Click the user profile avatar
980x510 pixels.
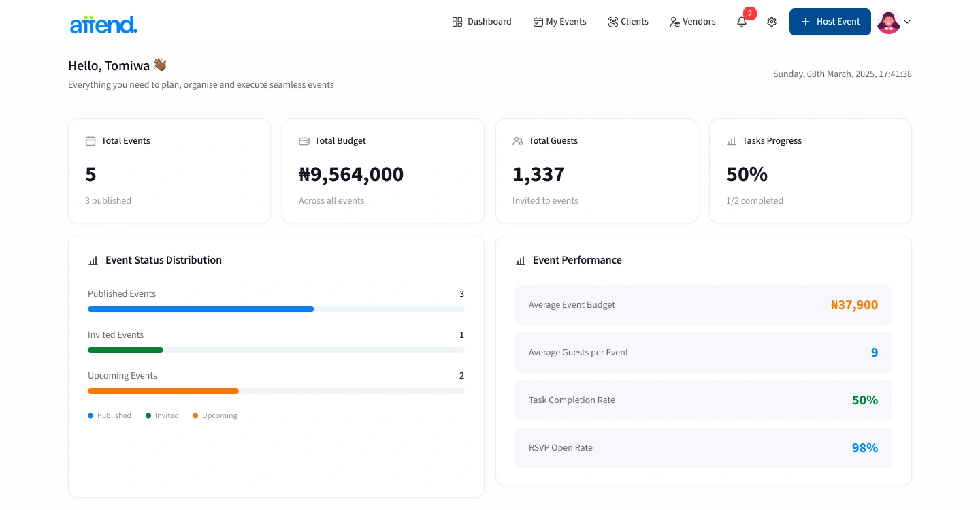point(888,22)
